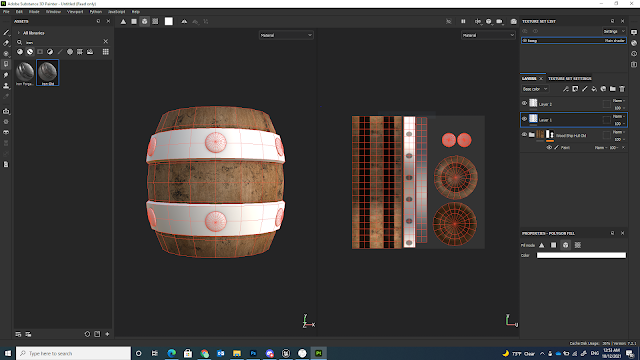Open the white color swatch in toolbar
The width and height of the screenshot is (640, 360).
coord(169,22)
